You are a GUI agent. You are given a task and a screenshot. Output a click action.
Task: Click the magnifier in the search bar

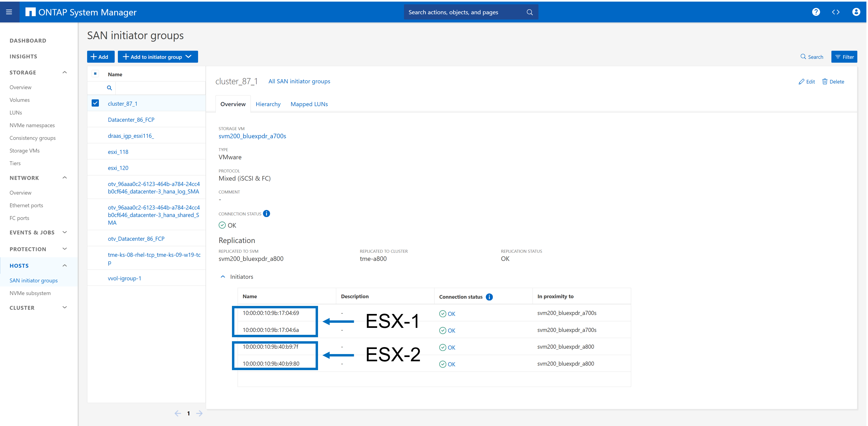530,12
